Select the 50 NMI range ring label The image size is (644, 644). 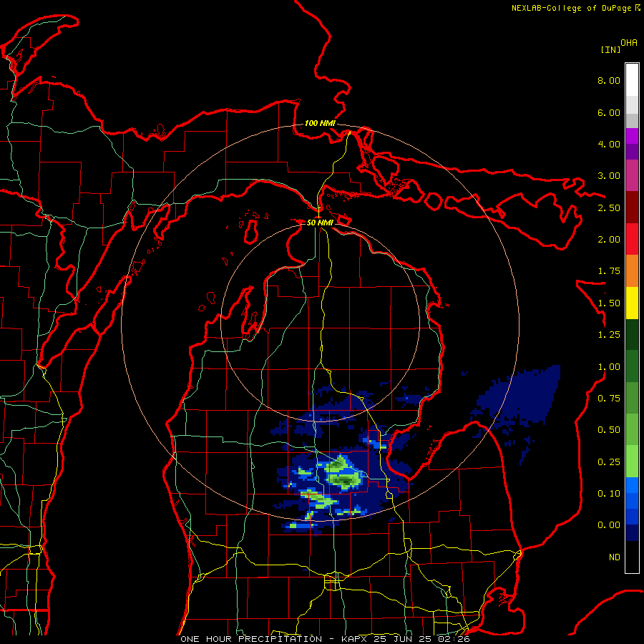[x=320, y=223]
